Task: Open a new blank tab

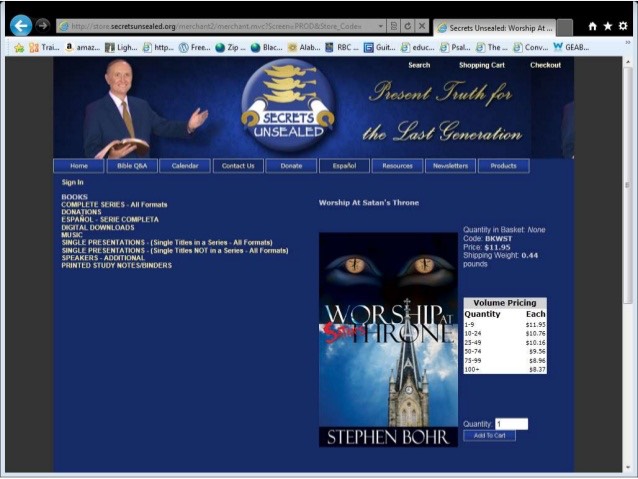Action: click(x=564, y=28)
